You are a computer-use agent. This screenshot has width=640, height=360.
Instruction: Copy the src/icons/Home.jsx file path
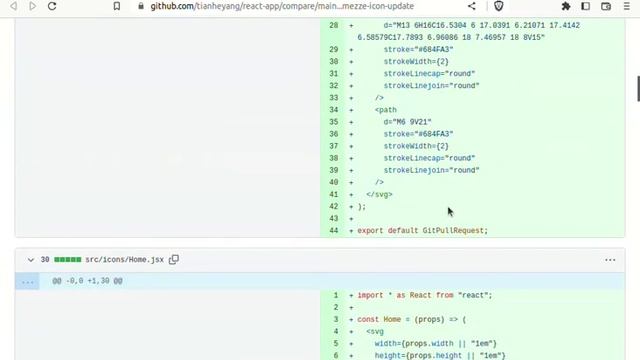coord(174,260)
